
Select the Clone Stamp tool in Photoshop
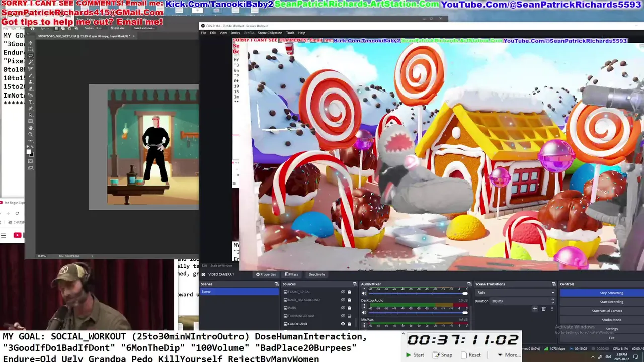pyautogui.click(x=30, y=82)
